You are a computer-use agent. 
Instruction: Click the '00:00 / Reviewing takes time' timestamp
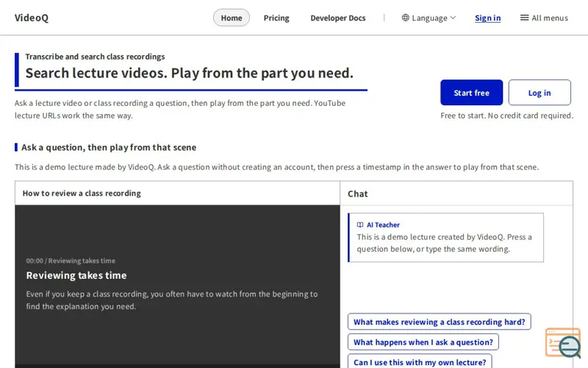pyautogui.click(x=71, y=261)
